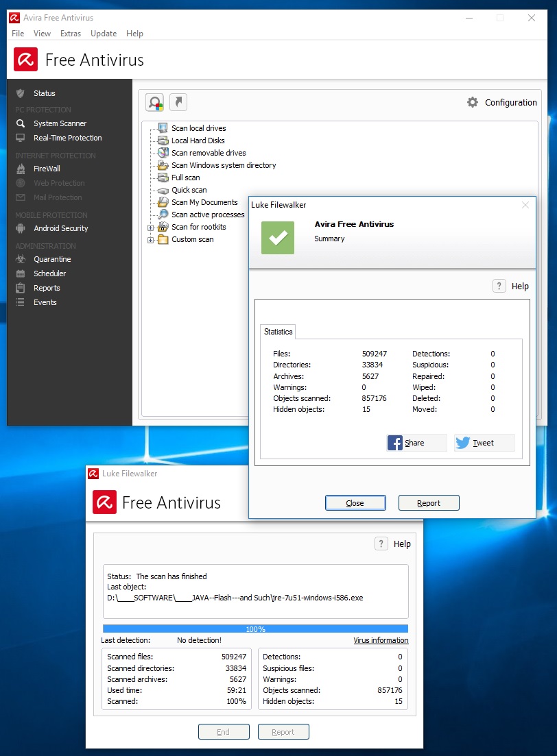Click the last object file path text
Screen dimensions: 557x756
[x=235, y=598]
